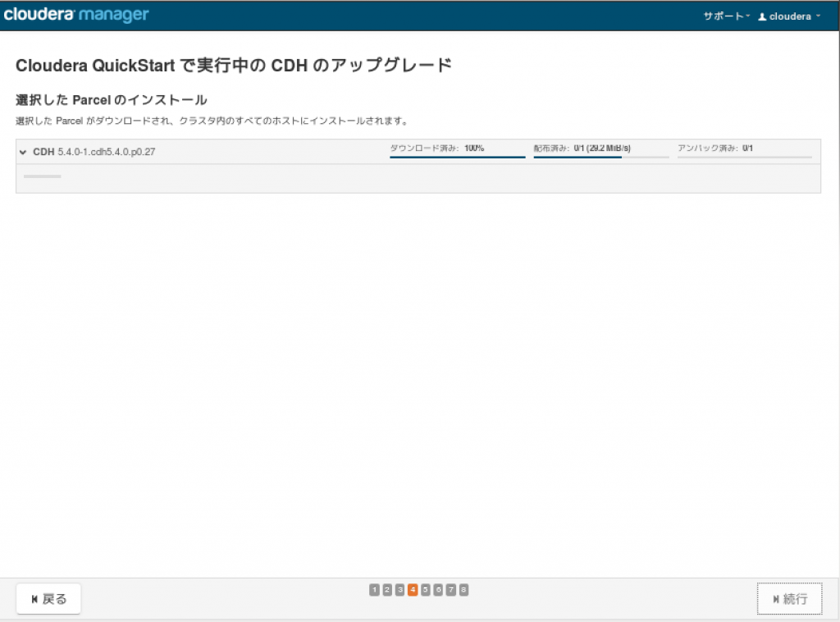Click the 配布済み distribution progress bar
The width and height of the screenshot is (840, 622).
601,157
